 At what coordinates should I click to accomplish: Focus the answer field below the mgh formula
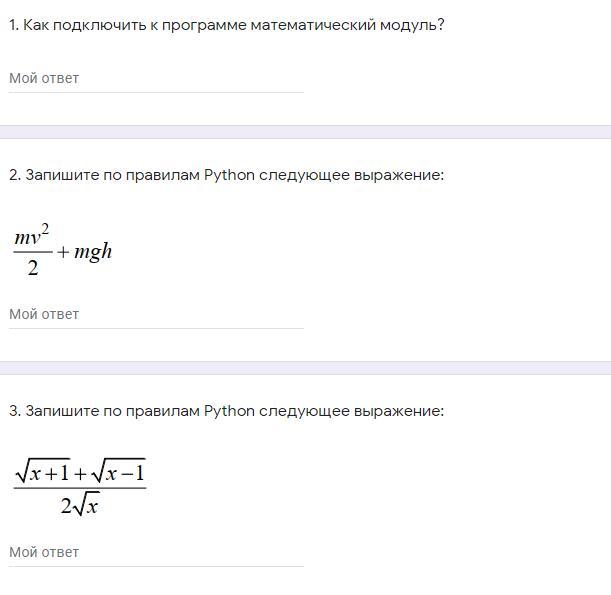pyautogui.click(x=155, y=314)
